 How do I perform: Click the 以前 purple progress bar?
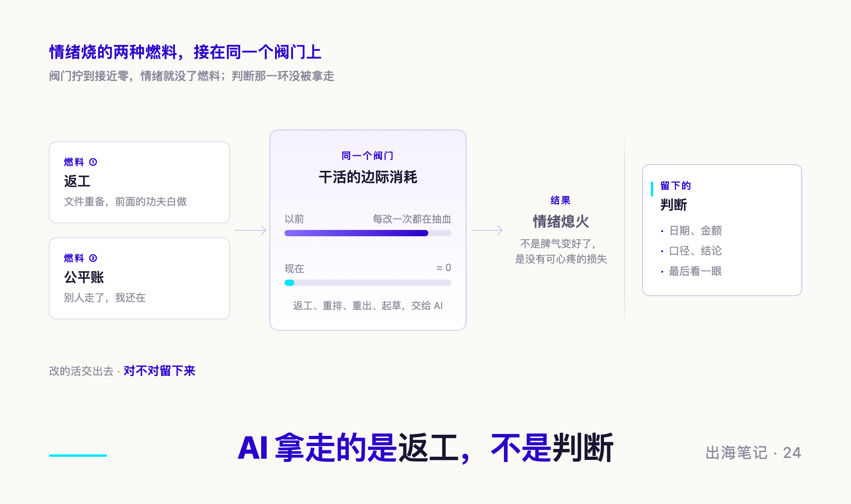pos(368,233)
